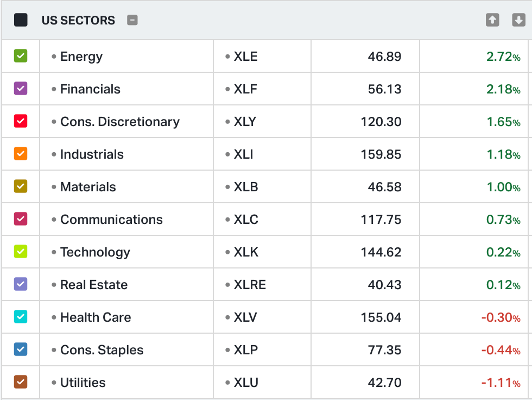This screenshot has width=532, height=400.
Task: Click the move section up arrow icon
Action: tap(492, 20)
